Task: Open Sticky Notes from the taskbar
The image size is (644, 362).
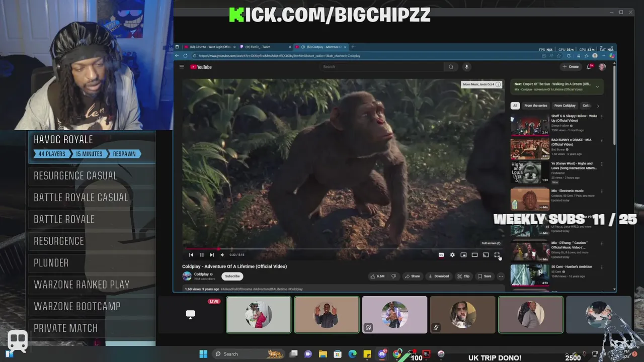Action: click(367, 354)
